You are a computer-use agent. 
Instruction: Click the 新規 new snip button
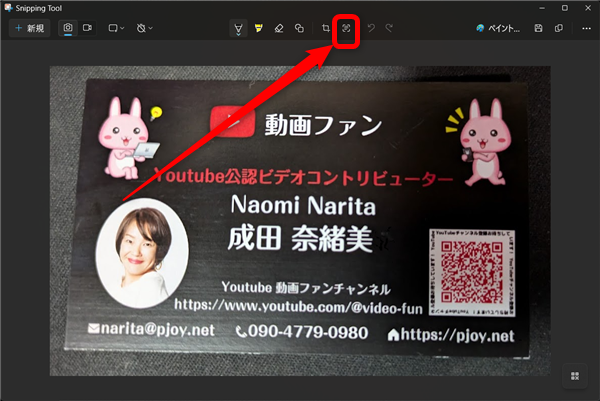(x=29, y=28)
